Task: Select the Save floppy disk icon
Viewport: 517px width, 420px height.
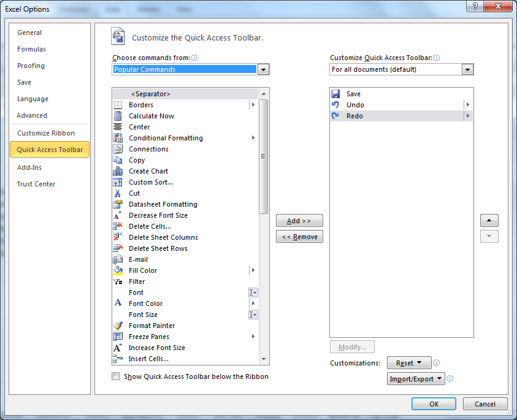Action: coord(335,94)
